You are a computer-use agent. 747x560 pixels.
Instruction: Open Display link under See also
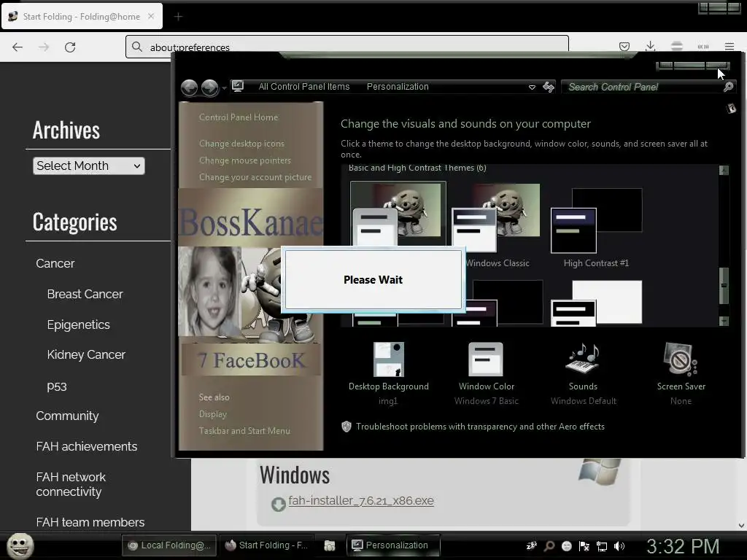point(212,414)
